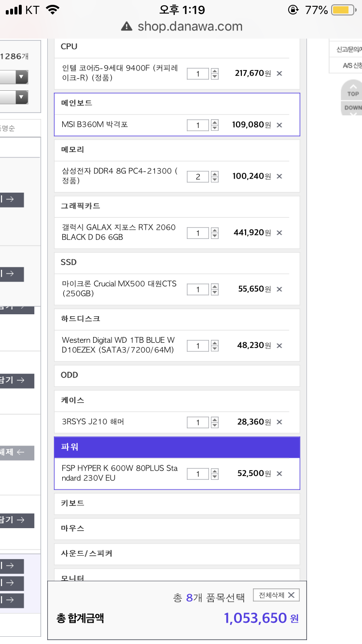Increase the MX500 SSD quantity stepper
The height and width of the screenshot is (644, 362).
pyautogui.click(x=215, y=286)
